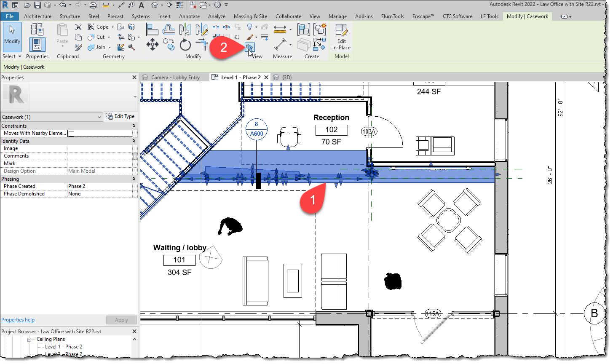The height and width of the screenshot is (364, 613).
Task: Collapse Ceiling Plans in Project Browser
Action: pyautogui.click(x=29, y=339)
